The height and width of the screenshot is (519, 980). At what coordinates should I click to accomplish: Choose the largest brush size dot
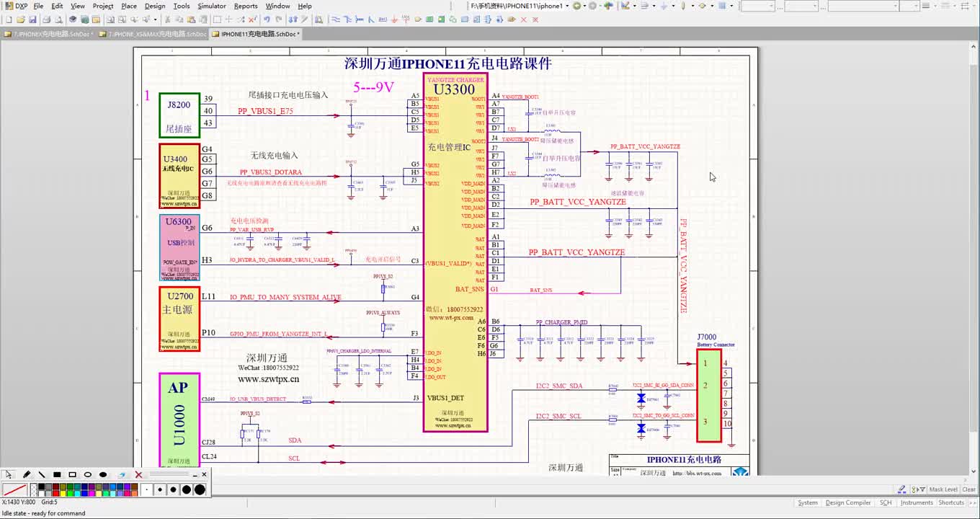tap(200, 489)
